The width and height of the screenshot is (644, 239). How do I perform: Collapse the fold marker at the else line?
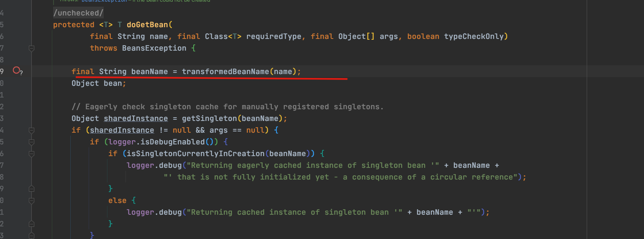31,201
